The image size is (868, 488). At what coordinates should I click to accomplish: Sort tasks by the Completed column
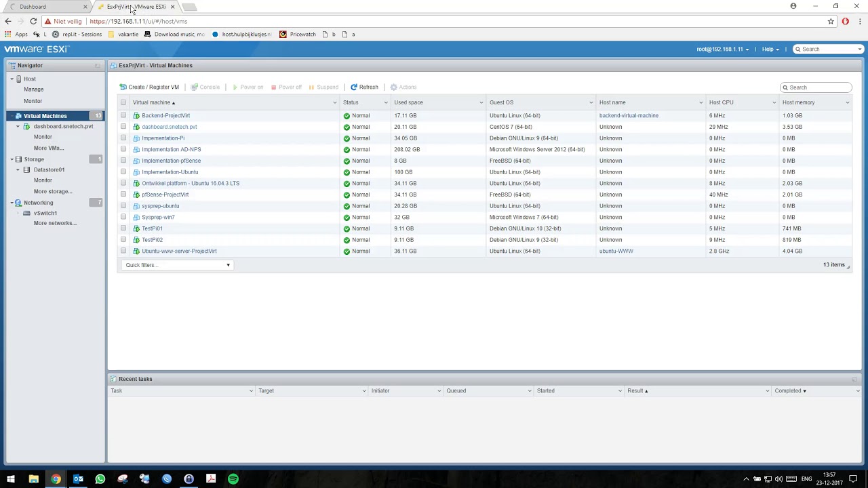pos(788,391)
